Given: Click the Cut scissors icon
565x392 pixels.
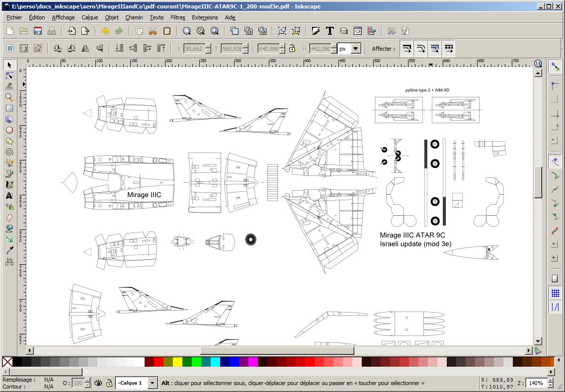Looking at the screenshot, I should (x=153, y=31).
